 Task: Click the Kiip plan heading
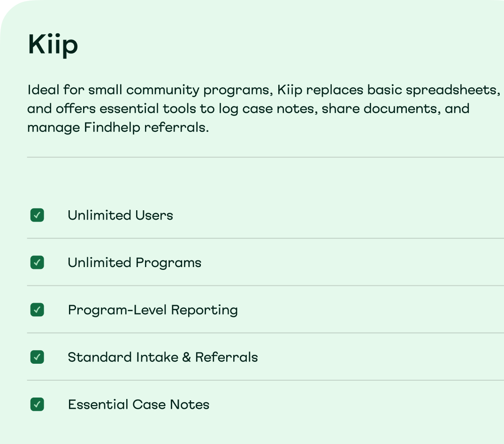[x=53, y=45]
